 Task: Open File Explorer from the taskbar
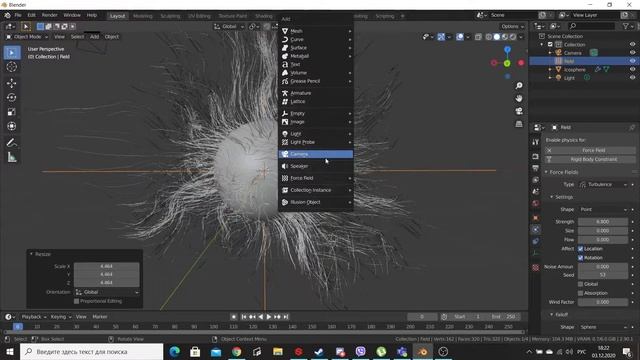pos(278,351)
